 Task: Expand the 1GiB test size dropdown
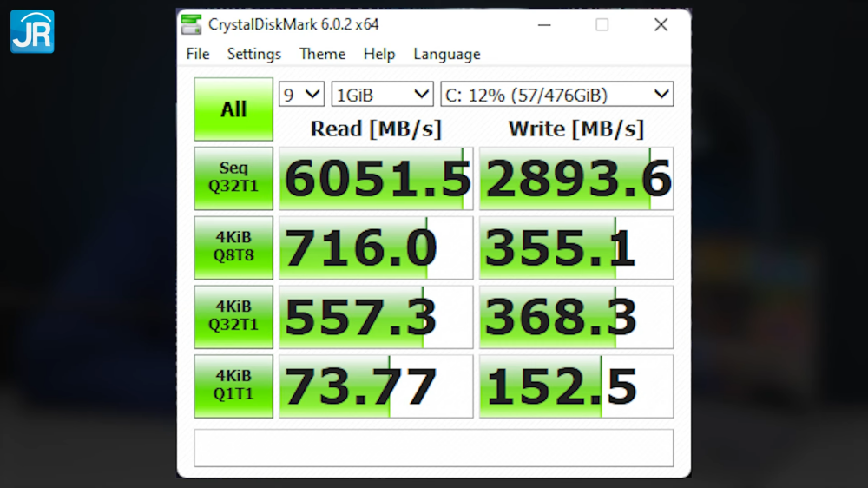click(383, 95)
